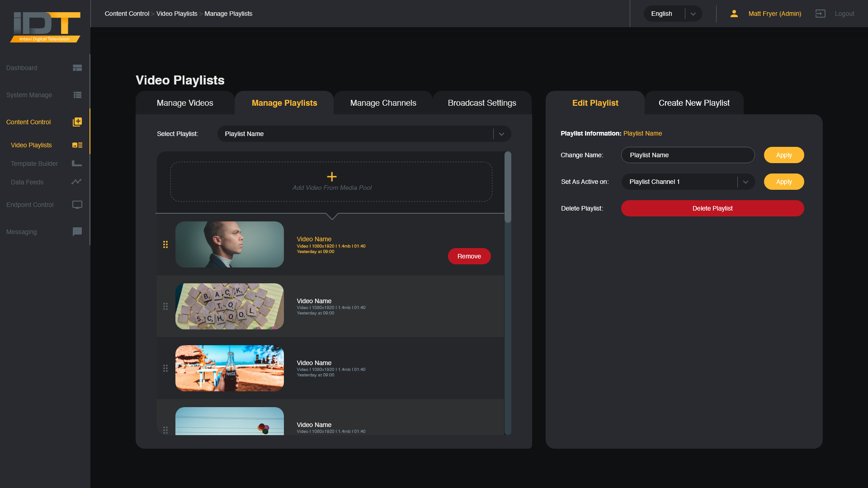
Task: Open the Playlist Channel 1 dropdown
Action: (688, 182)
